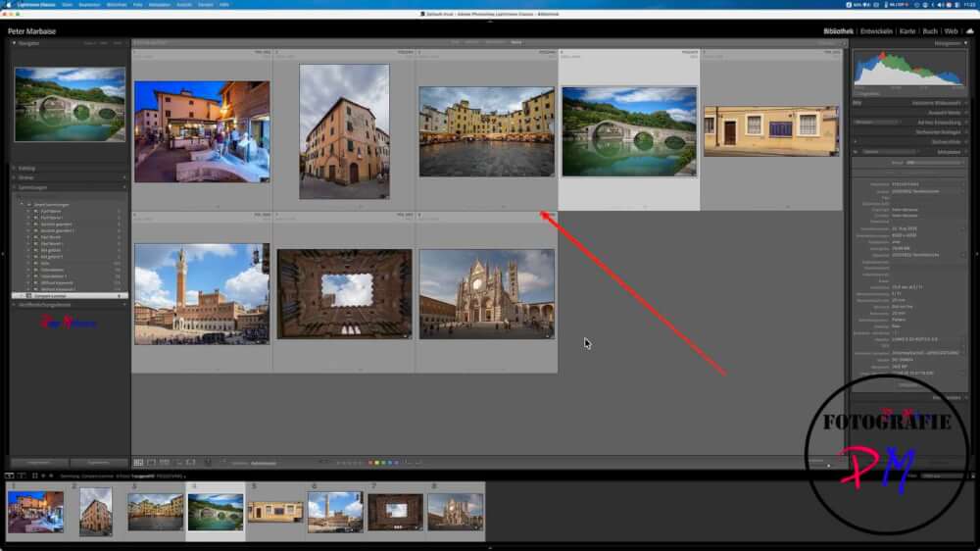Collapse the Smart-Sammlungen collection set

[x=22, y=205]
